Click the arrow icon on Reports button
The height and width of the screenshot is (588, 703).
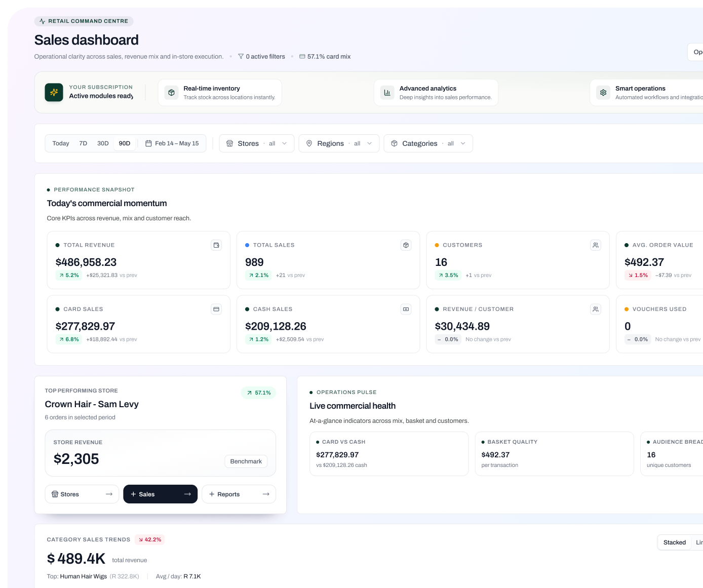266,494
